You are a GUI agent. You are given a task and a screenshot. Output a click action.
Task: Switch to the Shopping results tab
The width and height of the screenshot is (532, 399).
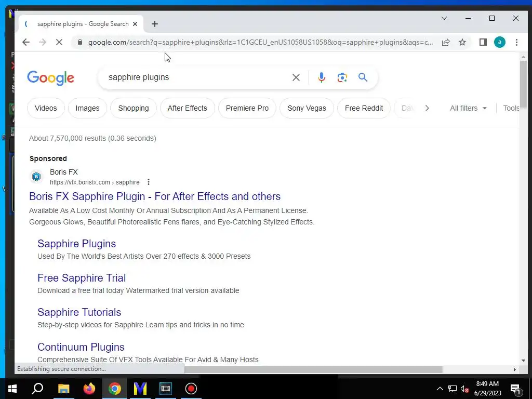pyautogui.click(x=134, y=108)
